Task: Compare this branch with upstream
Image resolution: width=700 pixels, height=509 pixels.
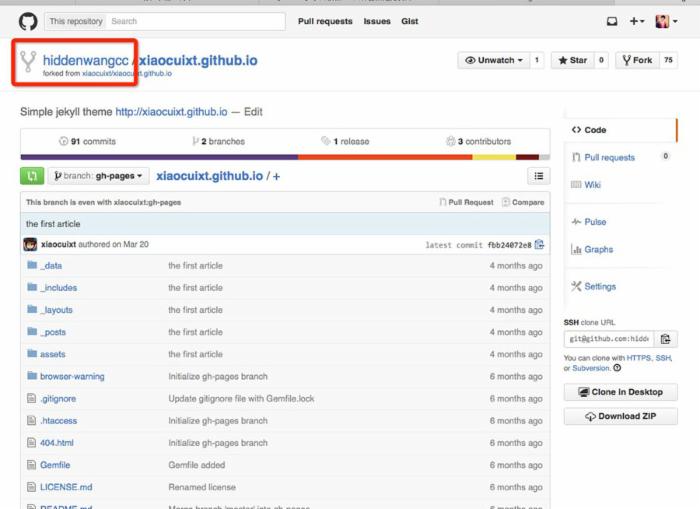Action: (x=523, y=202)
